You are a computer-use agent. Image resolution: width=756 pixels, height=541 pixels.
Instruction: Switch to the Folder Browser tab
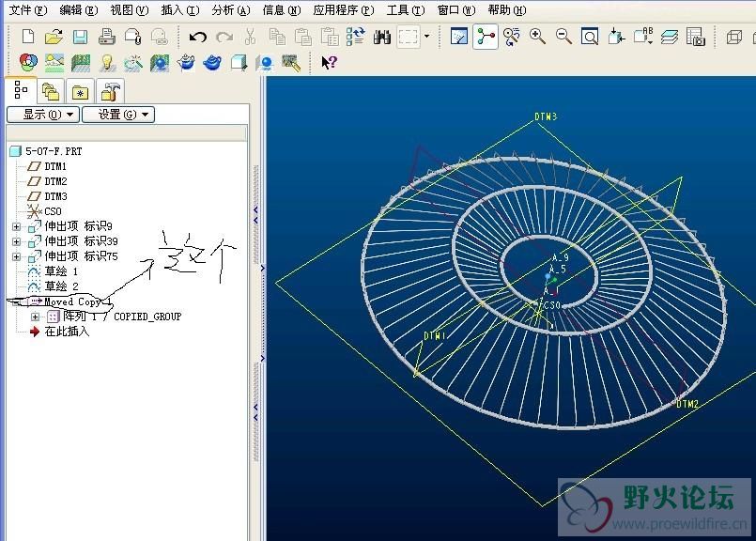click(x=51, y=91)
